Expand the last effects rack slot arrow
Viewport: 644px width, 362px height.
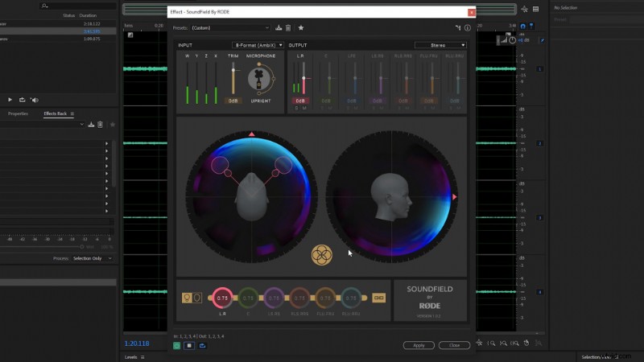point(107,211)
